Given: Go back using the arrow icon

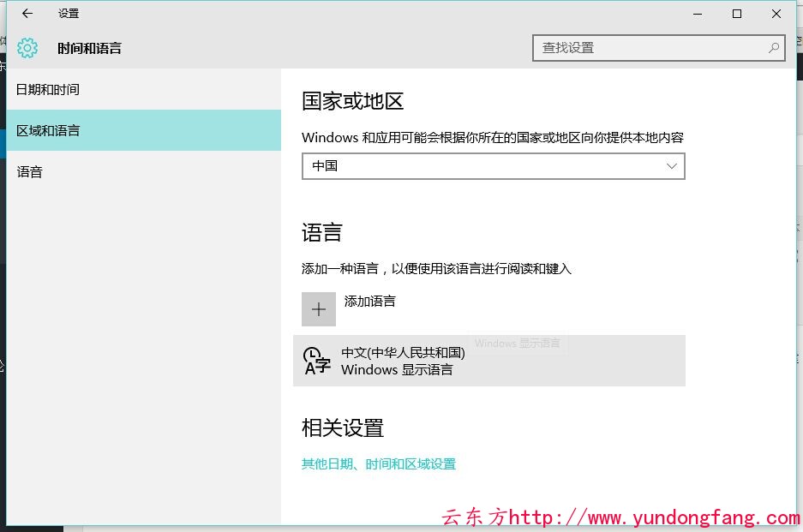Looking at the screenshot, I should click(x=27, y=14).
